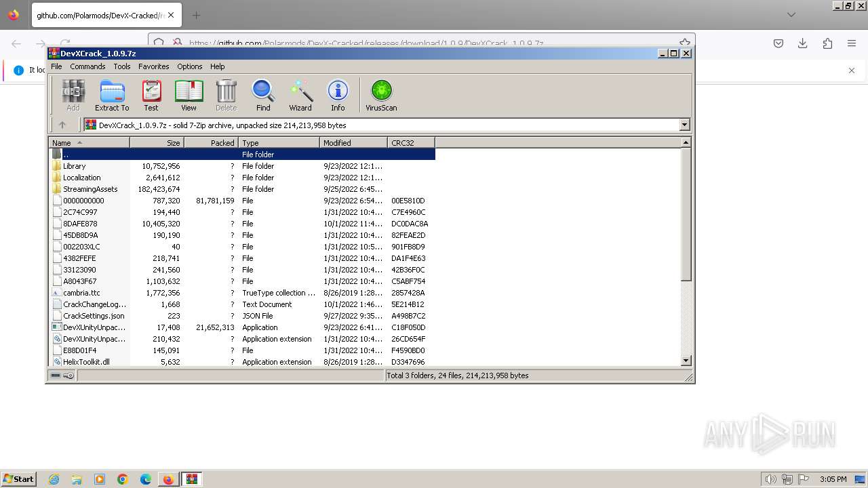Click file list scroll up arrow
Screen dimensions: 868x488
coord(686,142)
